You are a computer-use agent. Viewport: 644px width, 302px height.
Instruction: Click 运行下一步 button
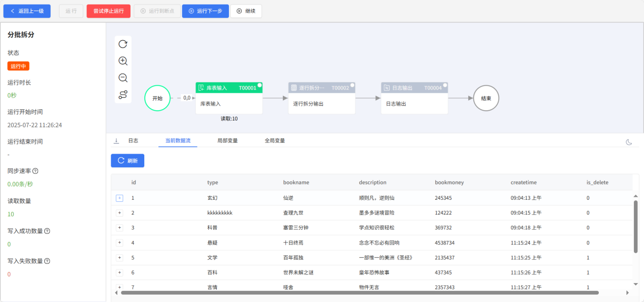[206, 11]
